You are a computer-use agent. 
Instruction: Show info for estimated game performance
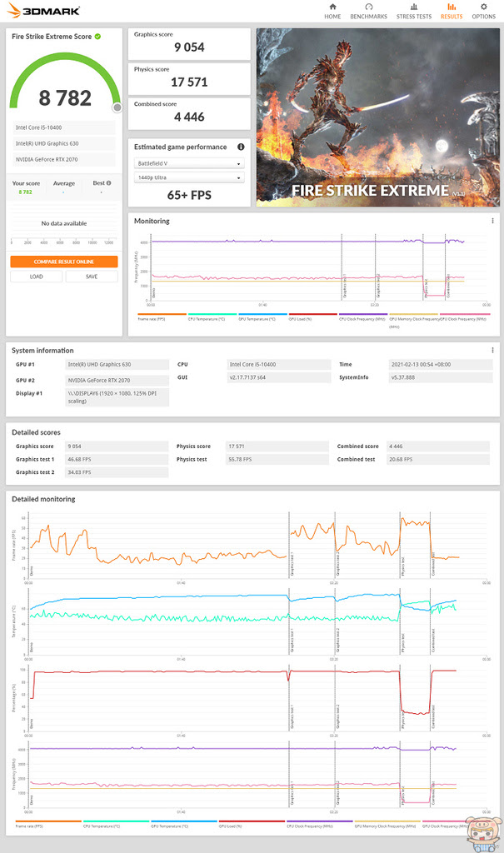[x=241, y=147]
